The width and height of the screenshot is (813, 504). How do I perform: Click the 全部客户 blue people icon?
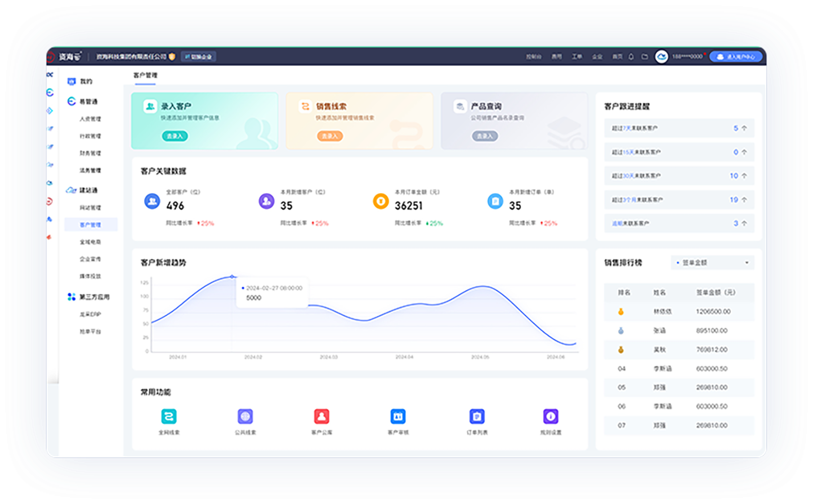[x=152, y=201]
